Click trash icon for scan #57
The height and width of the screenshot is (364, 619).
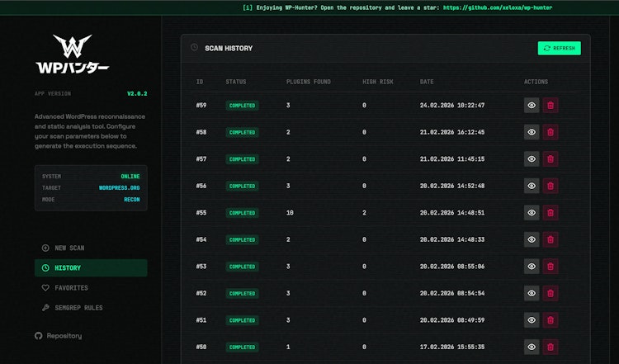(550, 159)
